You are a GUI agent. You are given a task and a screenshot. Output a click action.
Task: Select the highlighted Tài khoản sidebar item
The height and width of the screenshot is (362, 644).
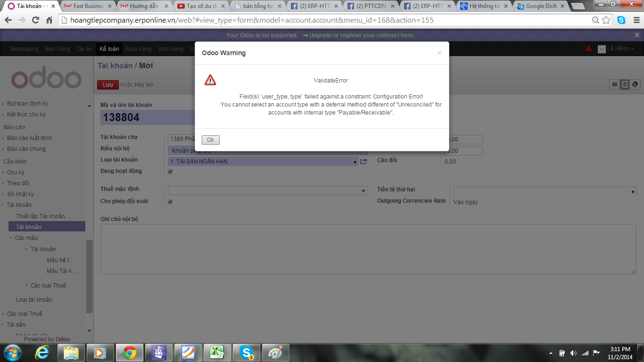pos(47,227)
